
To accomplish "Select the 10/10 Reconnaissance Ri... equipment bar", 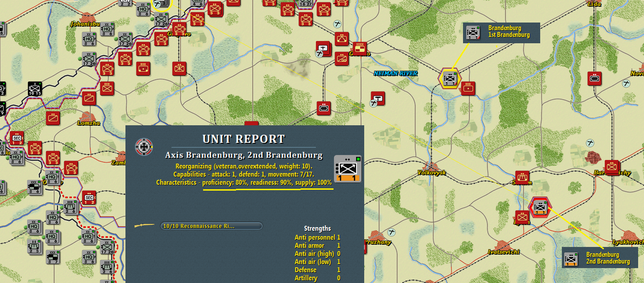I will [211, 226].
